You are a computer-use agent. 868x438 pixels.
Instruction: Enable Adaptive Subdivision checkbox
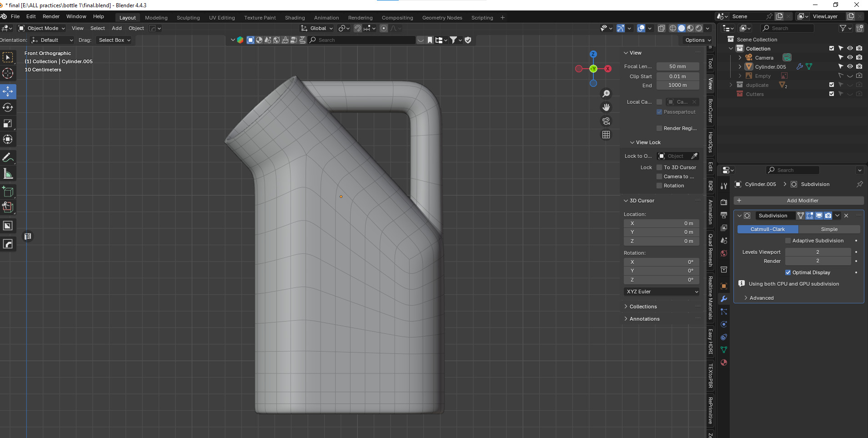tap(788, 241)
